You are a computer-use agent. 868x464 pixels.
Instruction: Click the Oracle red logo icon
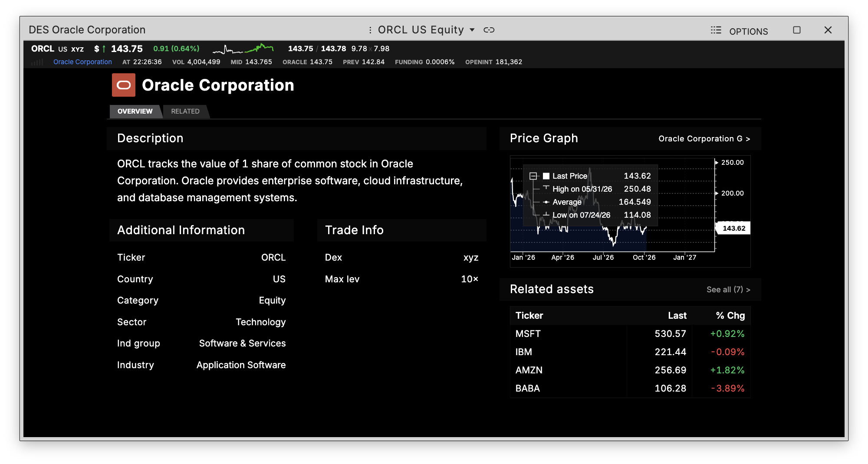(124, 85)
